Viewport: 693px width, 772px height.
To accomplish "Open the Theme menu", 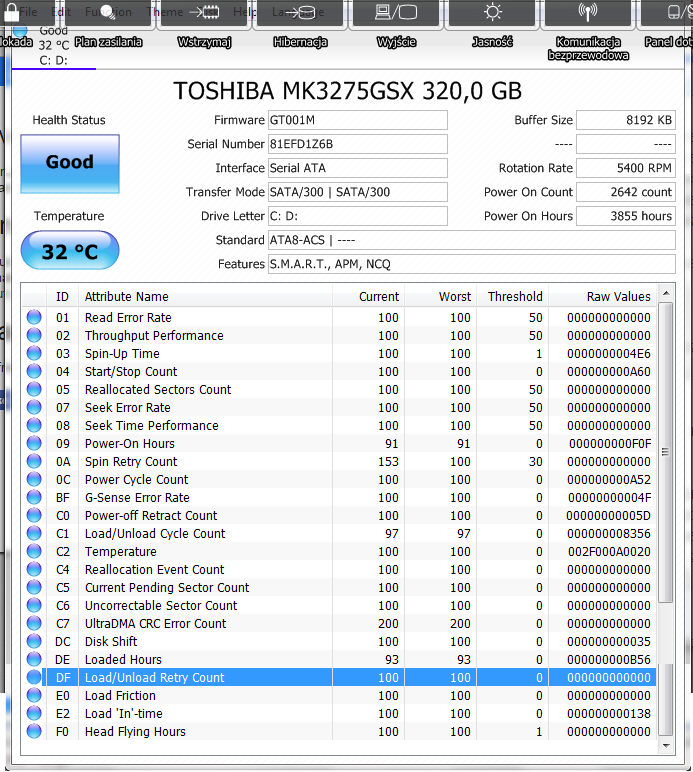I will point(164,11).
